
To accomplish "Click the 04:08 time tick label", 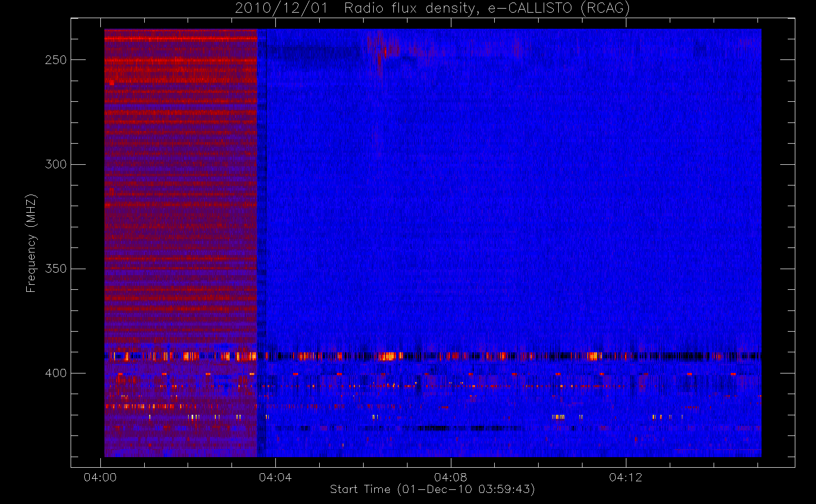I will 450,477.
